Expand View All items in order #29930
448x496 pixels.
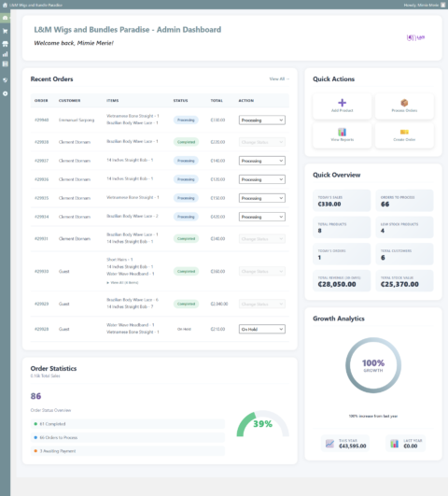122,282
